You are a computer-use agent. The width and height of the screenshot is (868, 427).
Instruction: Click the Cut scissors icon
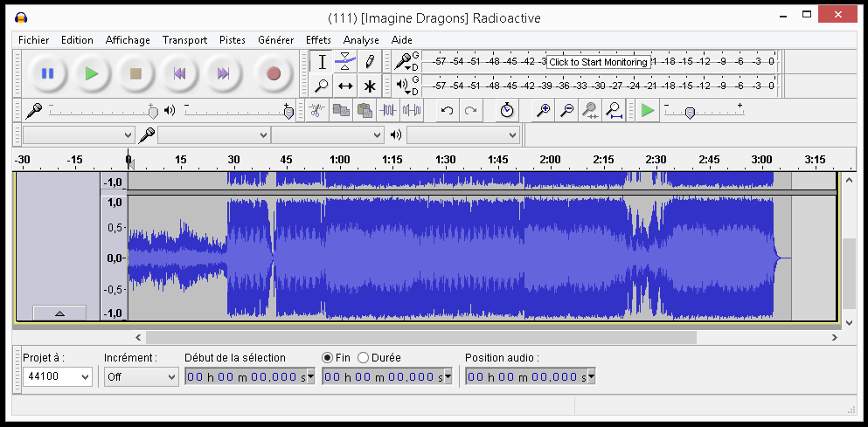coord(316,111)
